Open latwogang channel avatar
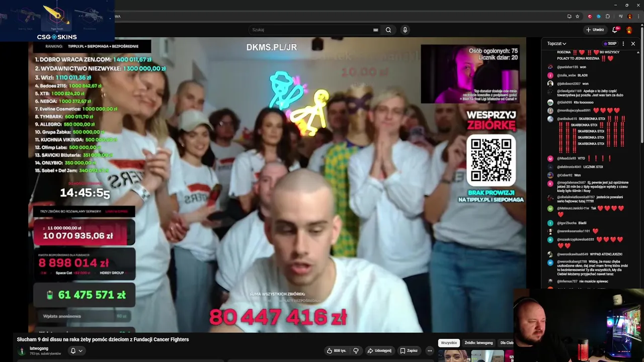 coord(22,350)
